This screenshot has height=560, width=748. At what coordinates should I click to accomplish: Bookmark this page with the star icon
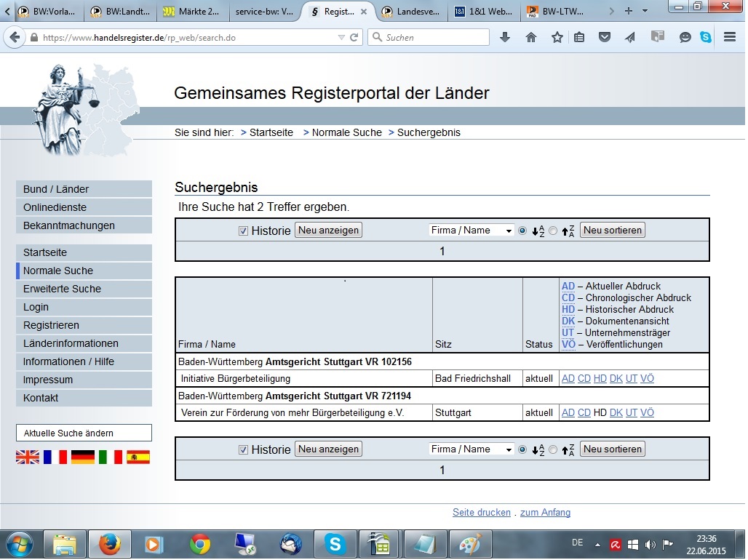point(557,37)
